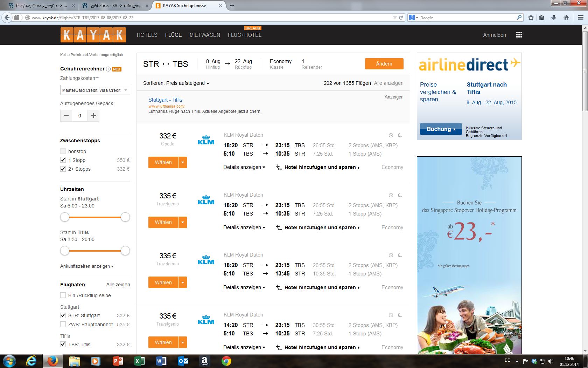The width and height of the screenshot is (588, 368).
Task: Check ZWS: Hauptbahnhof airport
Action: pos(63,324)
